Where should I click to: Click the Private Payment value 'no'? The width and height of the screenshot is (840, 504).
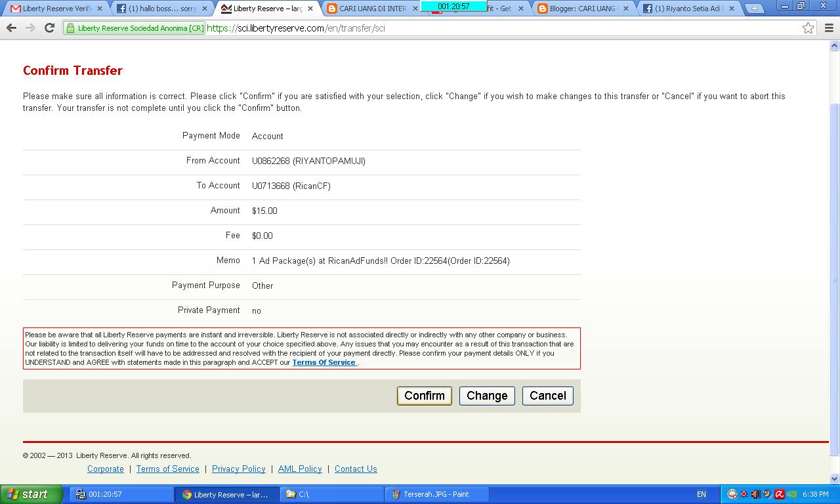coord(257,310)
